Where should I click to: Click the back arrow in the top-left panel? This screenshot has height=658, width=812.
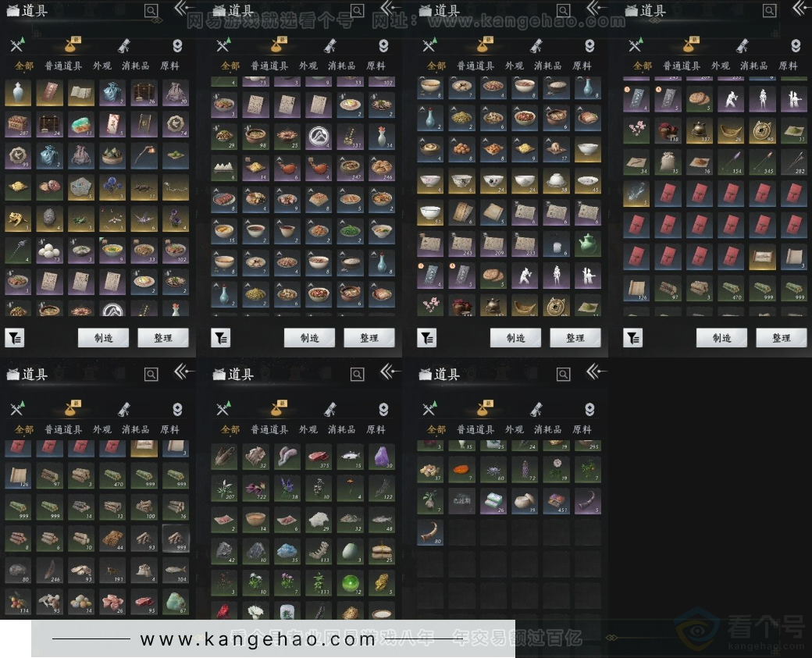[183, 9]
